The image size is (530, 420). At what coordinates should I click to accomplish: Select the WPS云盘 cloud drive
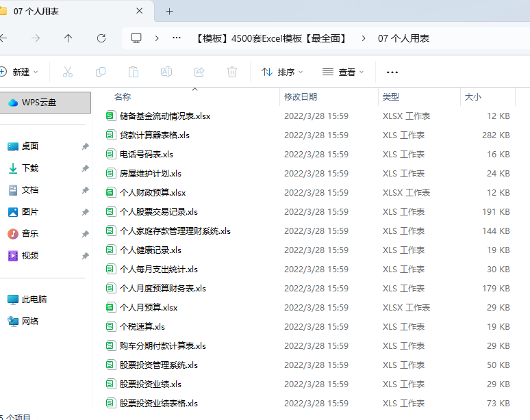point(45,103)
